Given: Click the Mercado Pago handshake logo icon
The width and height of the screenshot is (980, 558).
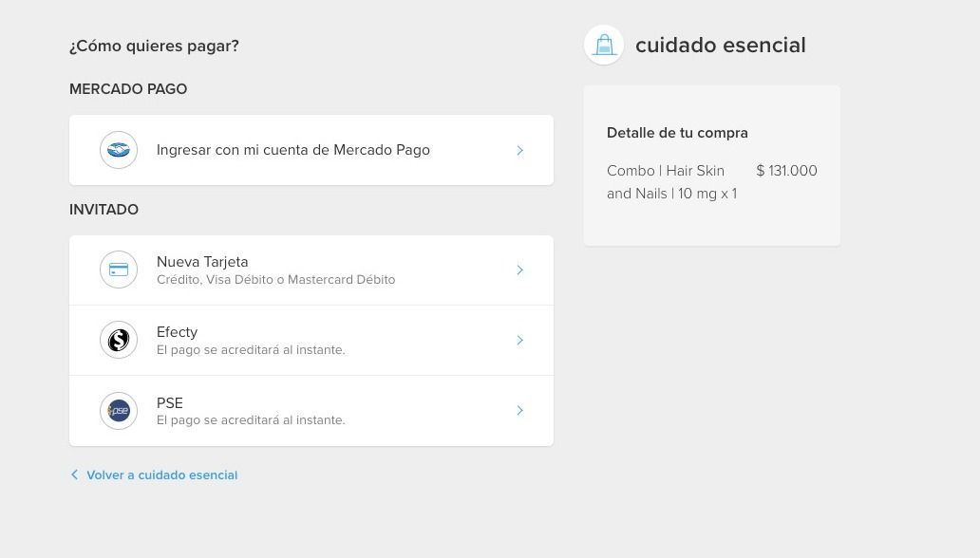Looking at the screenshot, I should [x=118, y=150].
